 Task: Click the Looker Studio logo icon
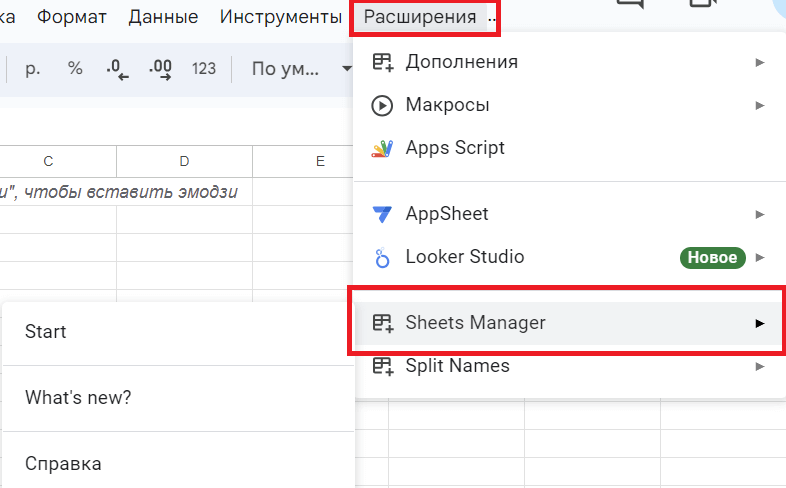coord(382,258)
